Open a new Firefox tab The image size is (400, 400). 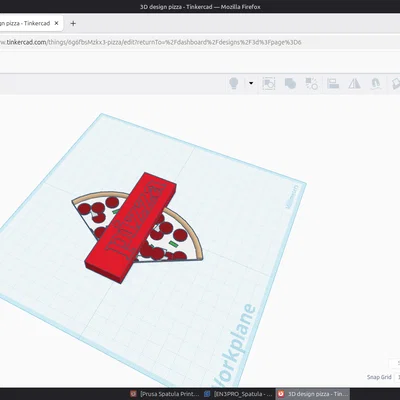coord(73,23)
